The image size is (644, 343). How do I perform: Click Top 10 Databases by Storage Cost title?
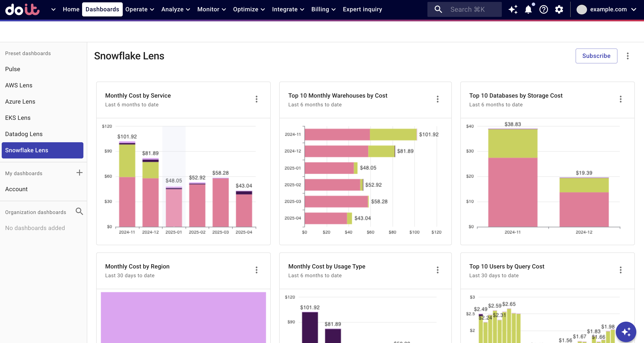[x=516, y=96]
